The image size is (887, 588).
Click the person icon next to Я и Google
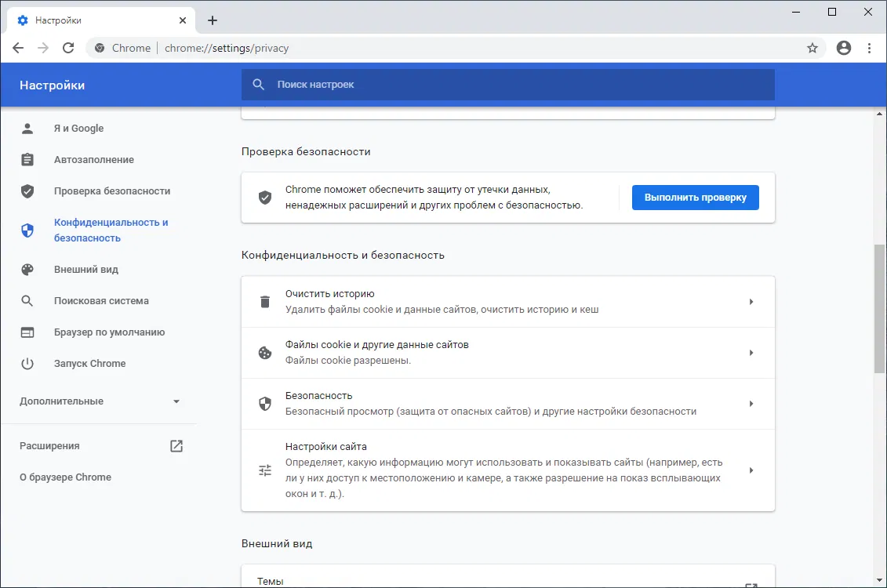coord(27,129)
